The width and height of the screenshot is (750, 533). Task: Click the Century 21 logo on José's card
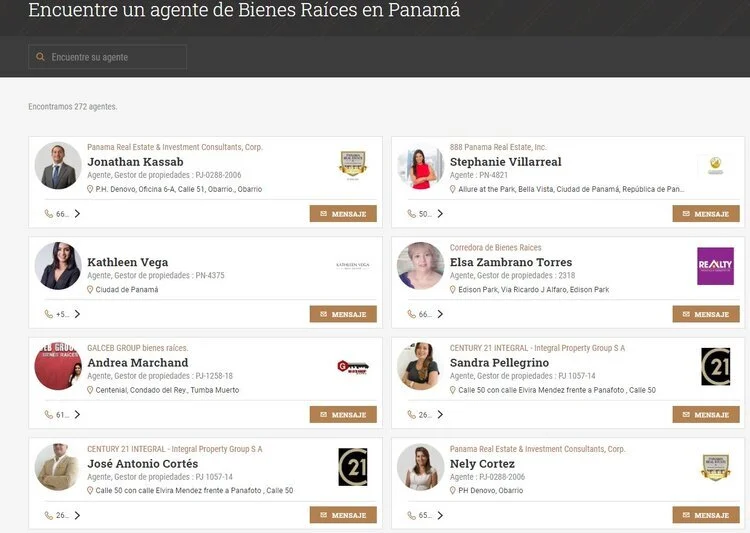click(353, 467)
